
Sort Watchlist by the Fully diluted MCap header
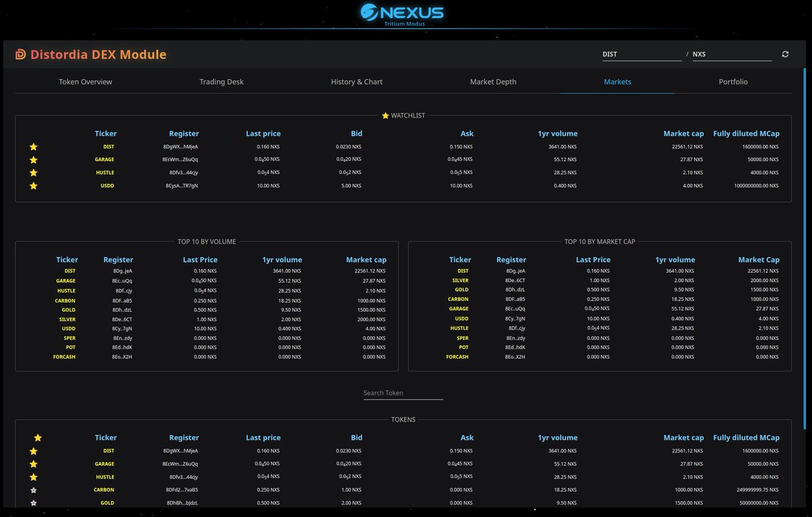coord(746,134)
